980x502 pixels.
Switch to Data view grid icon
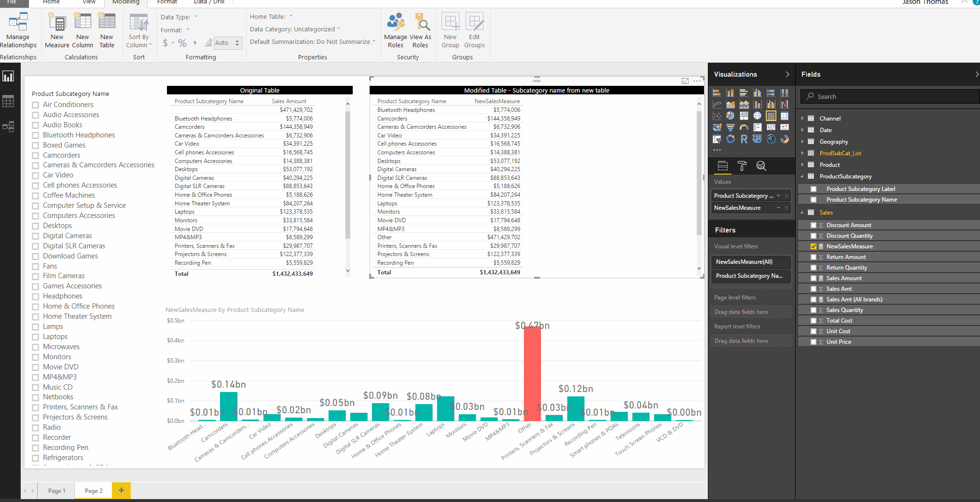8,101
